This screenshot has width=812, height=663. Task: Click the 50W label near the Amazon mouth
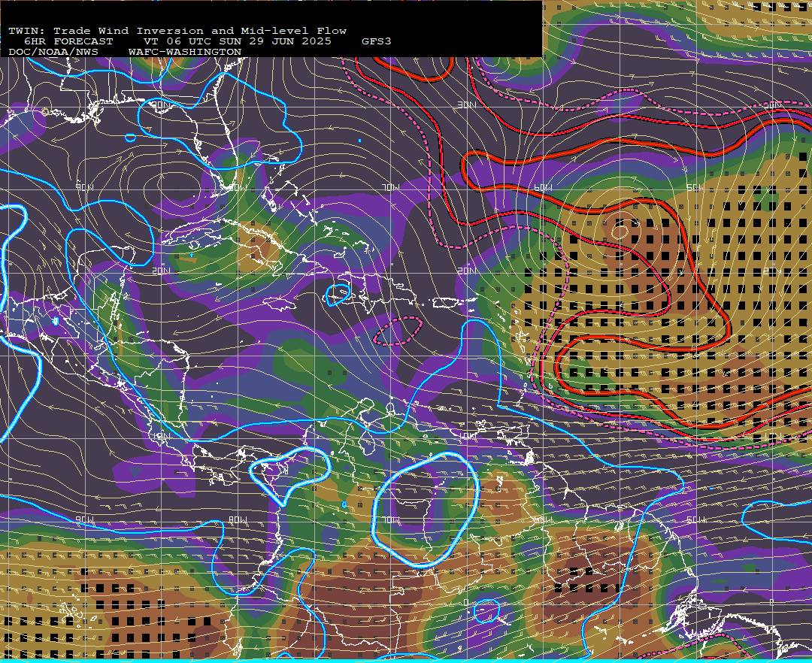[x=695, y=519]
